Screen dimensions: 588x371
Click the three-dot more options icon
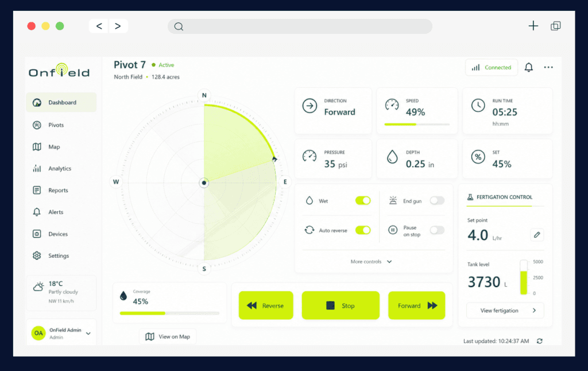point(548,68)
